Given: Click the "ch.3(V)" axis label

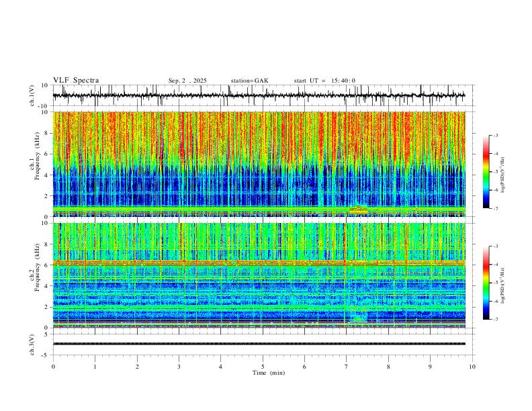Looking at the screenshot, I should click(x=32, y=345).
